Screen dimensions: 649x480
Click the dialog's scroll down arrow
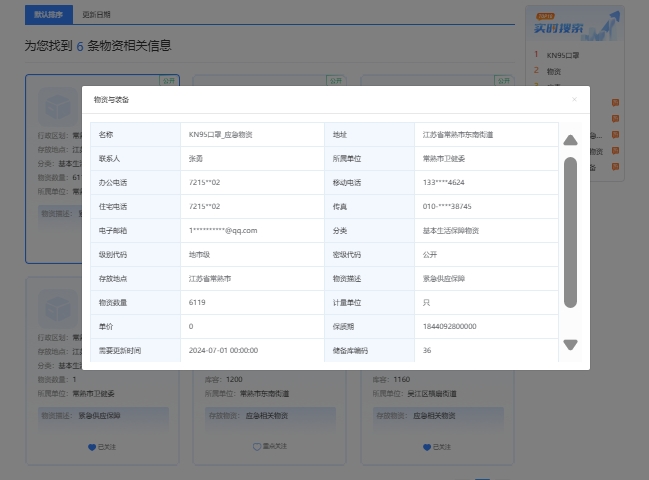pos(570,344)
